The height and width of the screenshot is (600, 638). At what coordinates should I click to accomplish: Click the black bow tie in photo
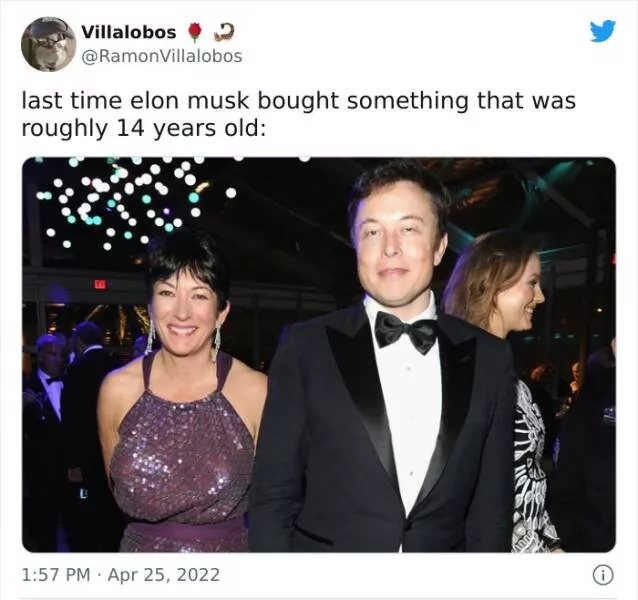coord(405,332)
